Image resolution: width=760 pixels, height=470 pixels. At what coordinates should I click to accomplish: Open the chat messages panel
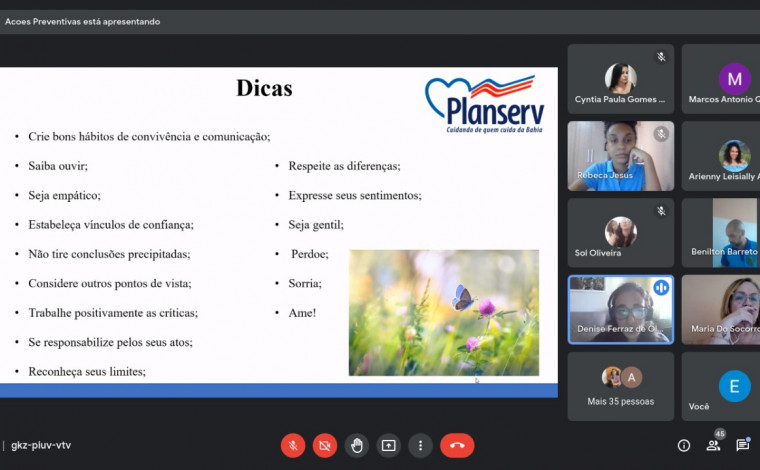743,445
